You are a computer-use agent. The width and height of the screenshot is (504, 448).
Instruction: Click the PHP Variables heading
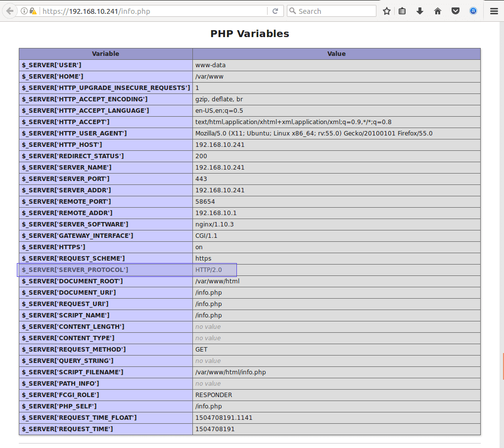[x=250, y=34]
